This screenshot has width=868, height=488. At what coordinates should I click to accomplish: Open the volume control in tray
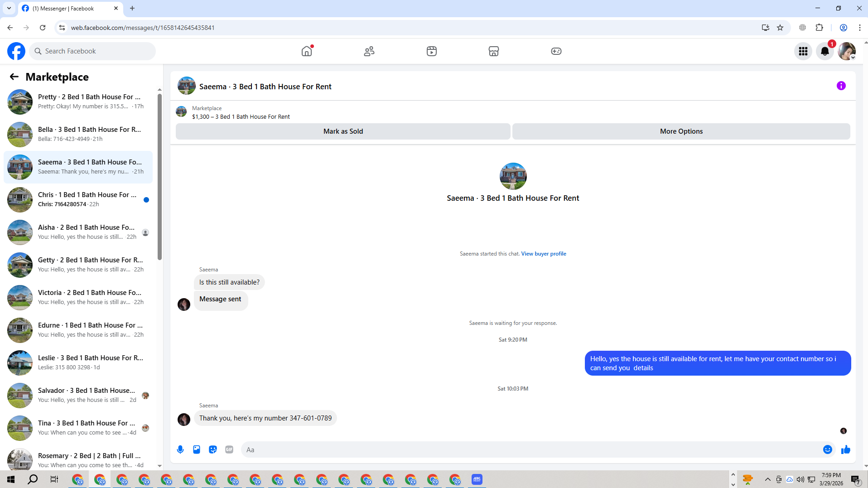pos(800,479)
